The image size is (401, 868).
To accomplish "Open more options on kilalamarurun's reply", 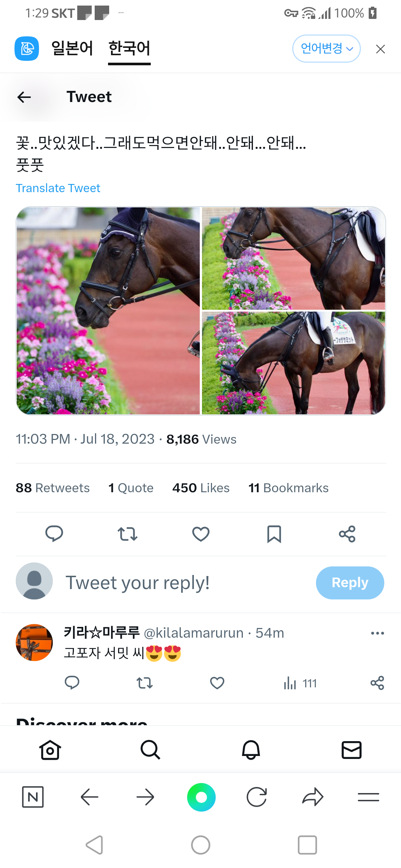I will (377, 633).
